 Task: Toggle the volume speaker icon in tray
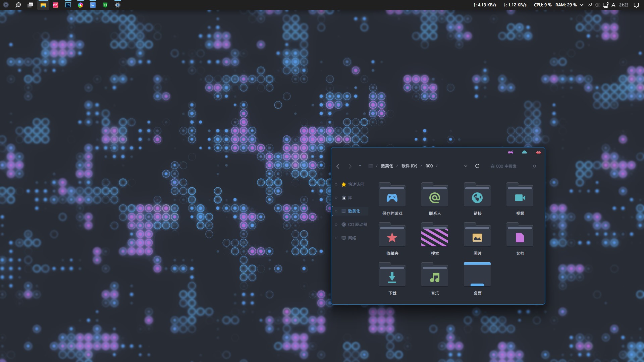tap(597, 5)
